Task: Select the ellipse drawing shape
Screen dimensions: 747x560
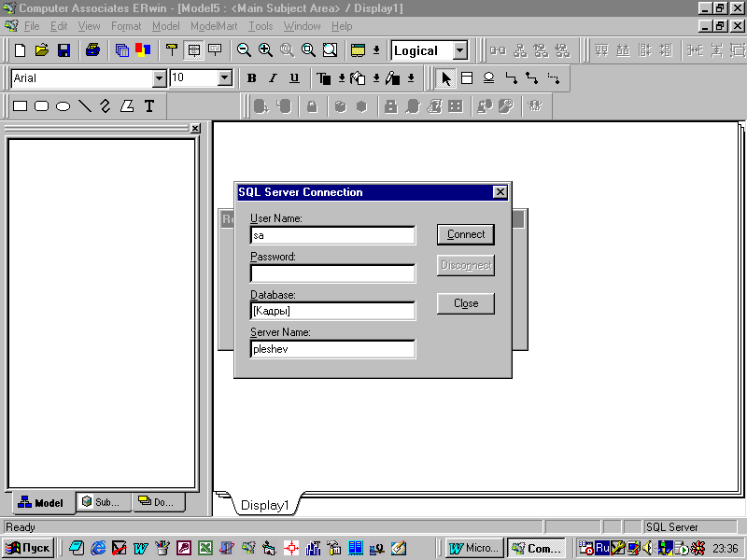Action: pyautogui.click(x=63, y=105)
